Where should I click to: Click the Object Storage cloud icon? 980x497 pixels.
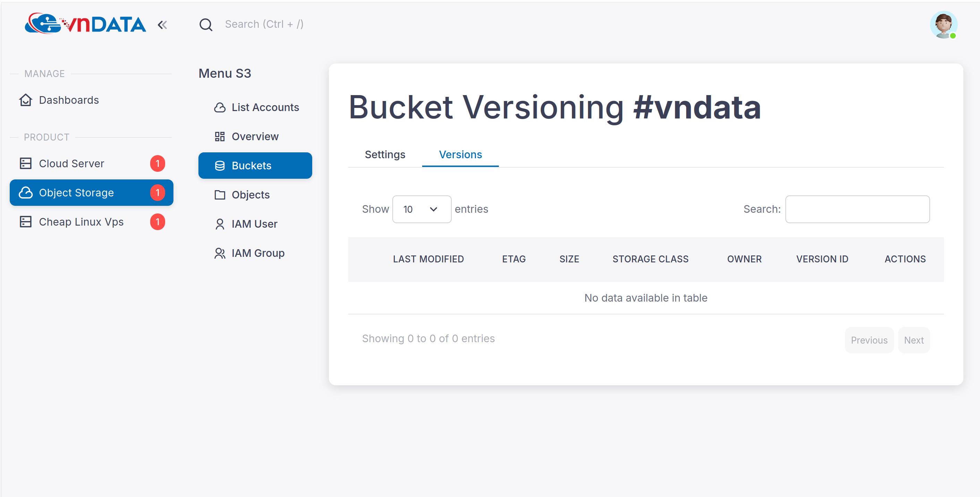click(25, 193)
